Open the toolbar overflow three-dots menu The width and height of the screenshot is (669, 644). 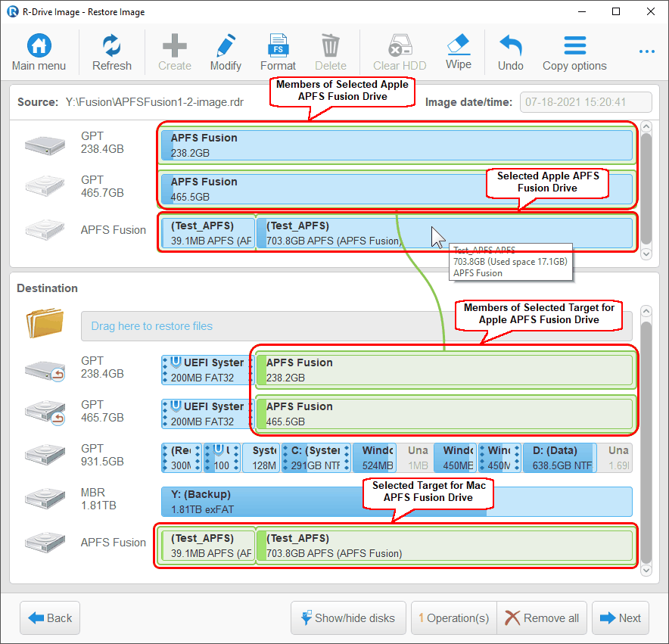pos(647,51)
